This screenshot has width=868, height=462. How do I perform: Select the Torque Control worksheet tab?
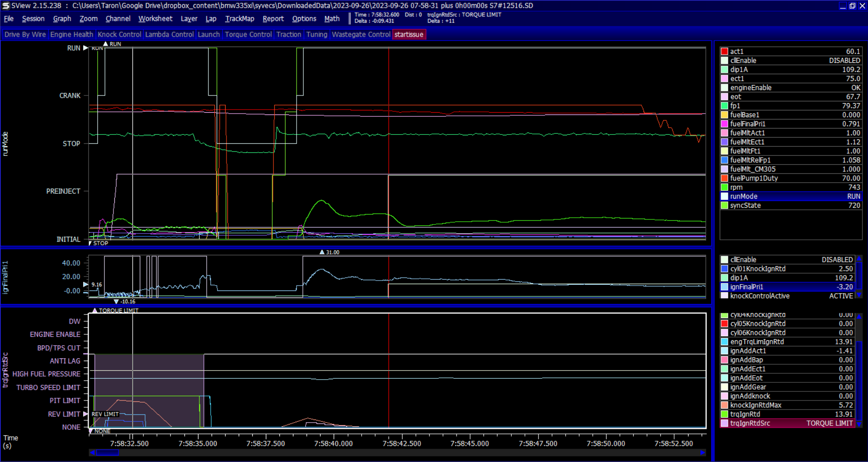tap(248, 34)
